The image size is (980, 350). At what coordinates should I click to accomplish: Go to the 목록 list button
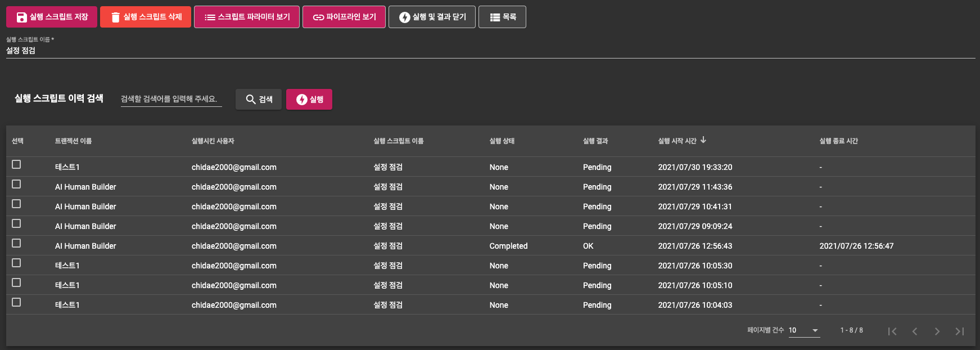coord(502,17)
